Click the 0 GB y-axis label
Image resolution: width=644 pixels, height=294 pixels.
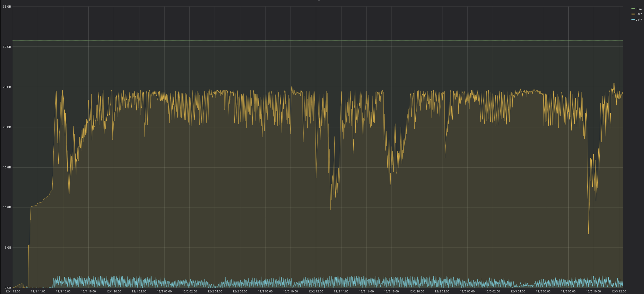point(8,288)
